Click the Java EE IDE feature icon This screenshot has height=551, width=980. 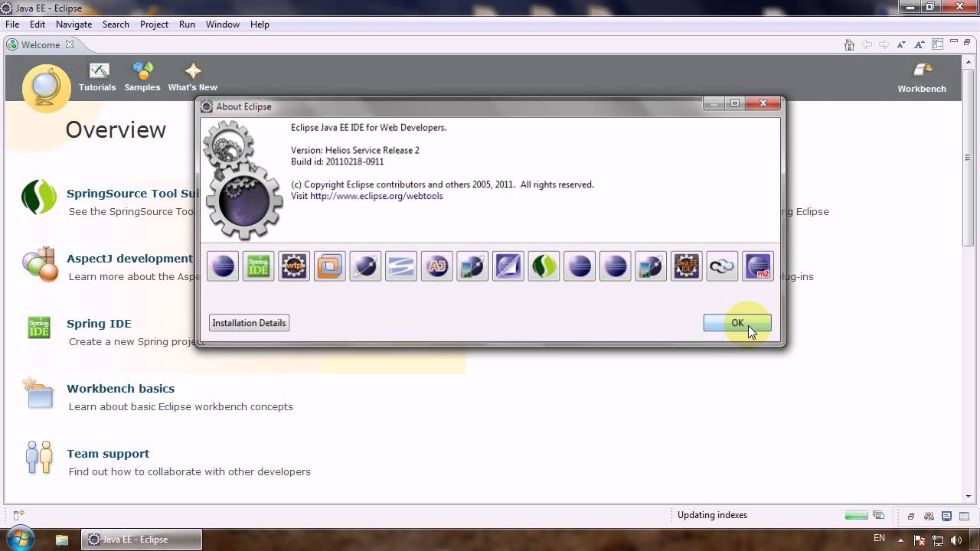[686, 266]
